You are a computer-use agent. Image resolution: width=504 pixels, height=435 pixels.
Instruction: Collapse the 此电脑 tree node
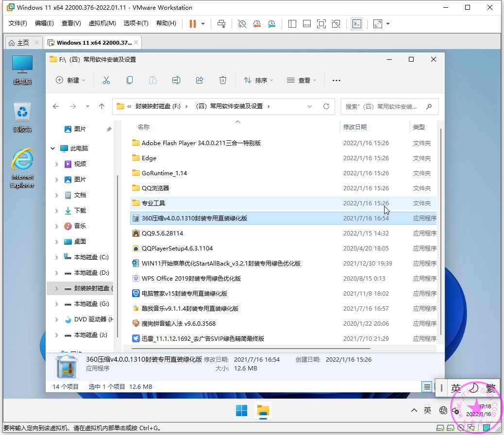[x=53, y=148]
